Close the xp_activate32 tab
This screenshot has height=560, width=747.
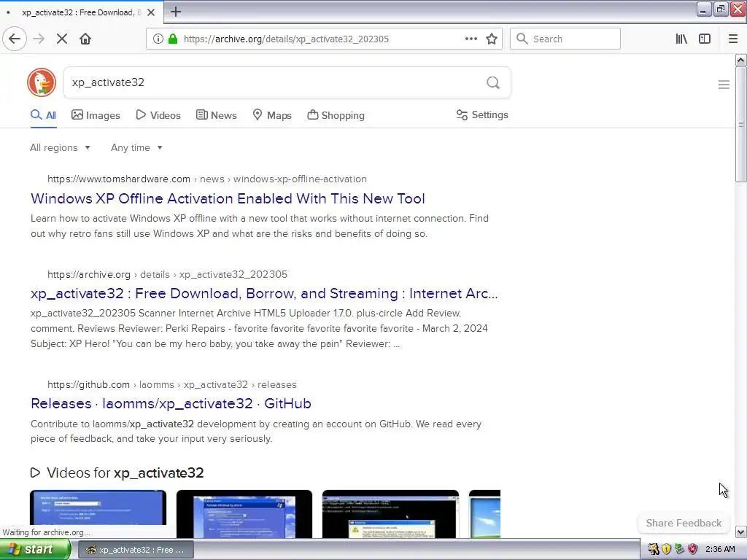pos(151,12)
